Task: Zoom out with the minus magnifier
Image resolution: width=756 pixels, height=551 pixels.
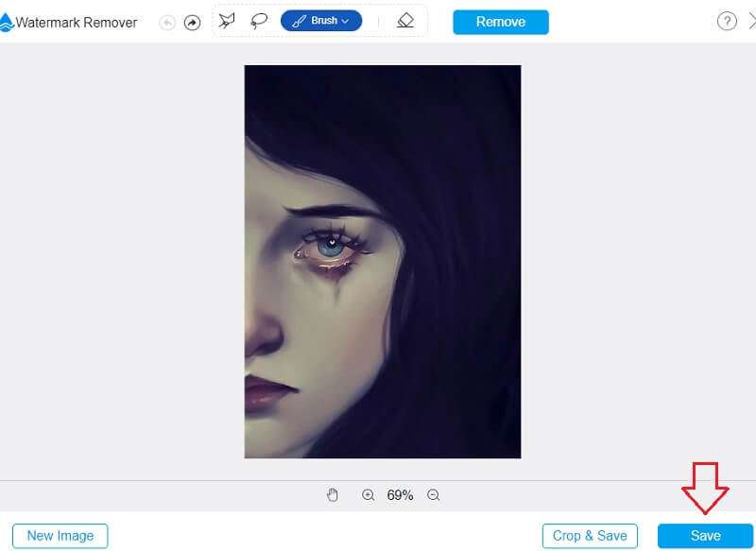Action: [x=434, y=494]
